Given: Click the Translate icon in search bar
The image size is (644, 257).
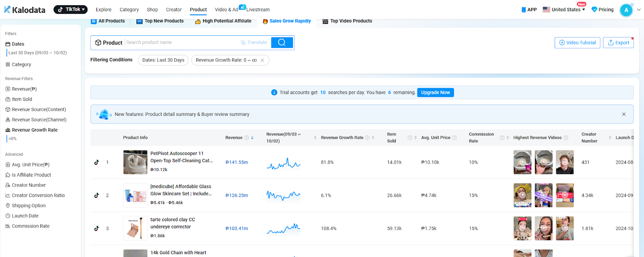Looking at the screenshot, I should (243, 43).
